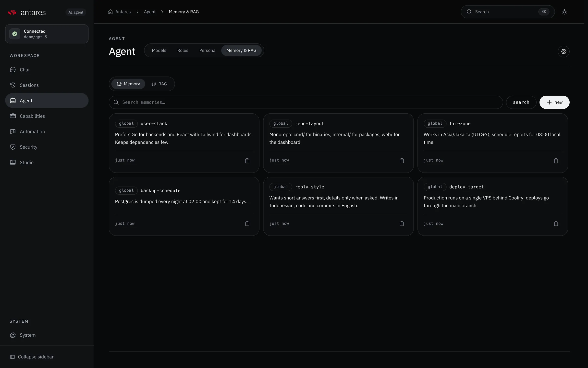This screenshot has width=588, height=368.
Task: Open agent settings gear icon
Action: click(564, 52)
